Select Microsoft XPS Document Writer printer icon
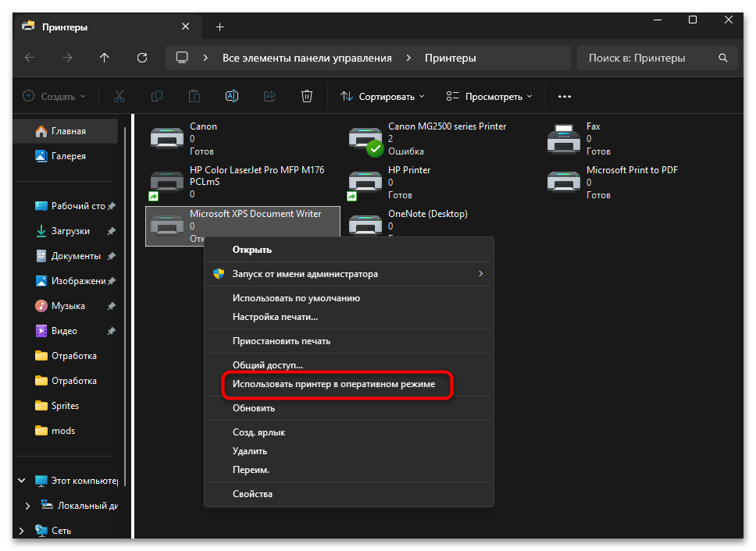Viewport: 756px width, 551px height. (x=167, y=226)
